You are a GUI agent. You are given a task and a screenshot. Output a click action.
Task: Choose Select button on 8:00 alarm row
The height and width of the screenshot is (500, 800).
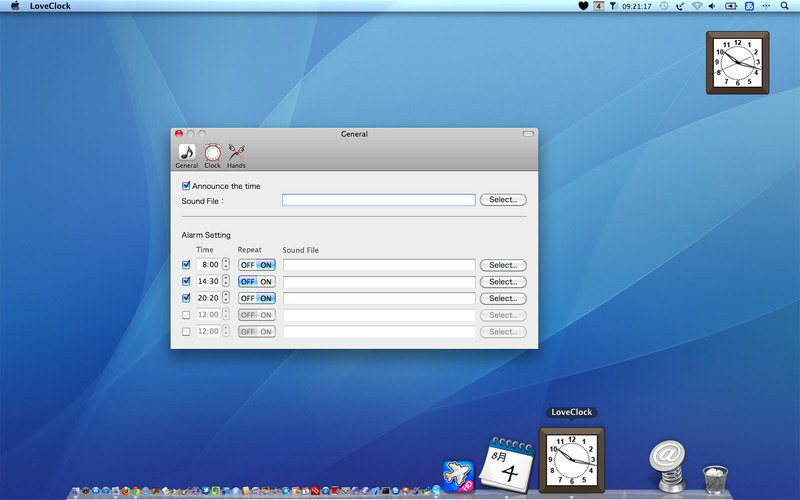tap(503, 265)
